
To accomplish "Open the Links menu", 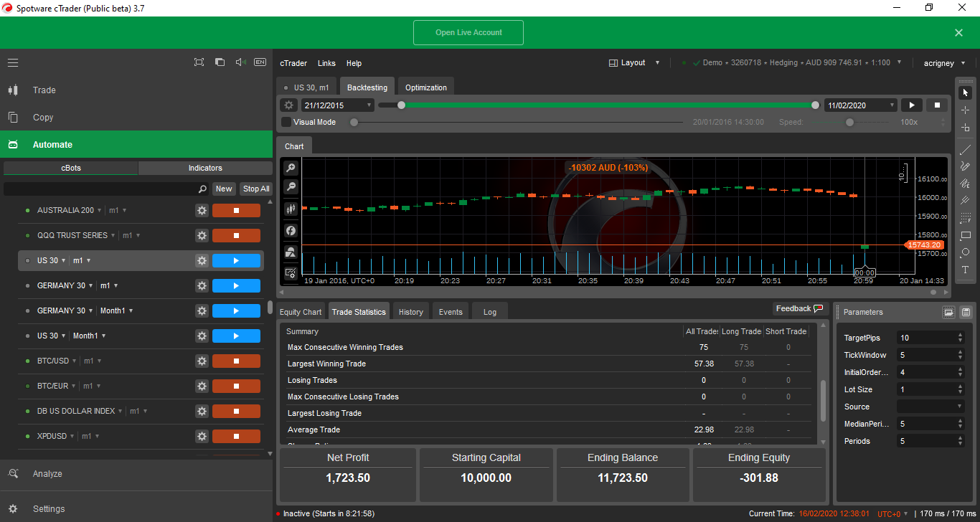I will point(326,63).
